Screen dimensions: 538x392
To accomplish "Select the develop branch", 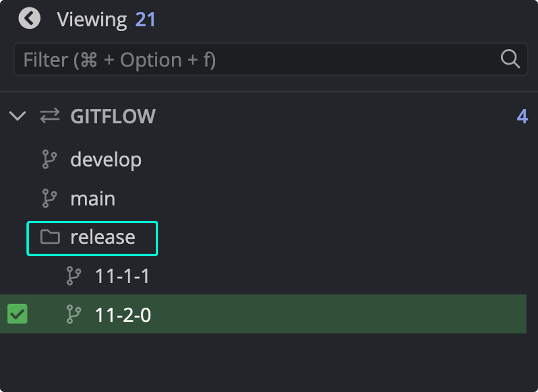I will click(106, 159).
